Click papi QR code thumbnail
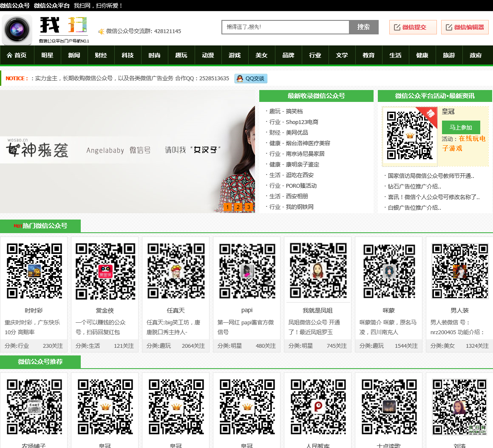Screen dimensions: 493x448 247,270
